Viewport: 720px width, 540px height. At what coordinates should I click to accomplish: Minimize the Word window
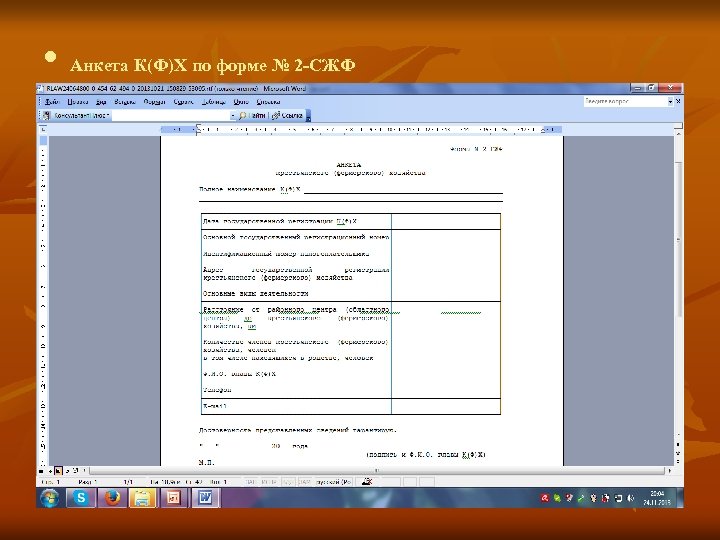(x=637, y=88)
